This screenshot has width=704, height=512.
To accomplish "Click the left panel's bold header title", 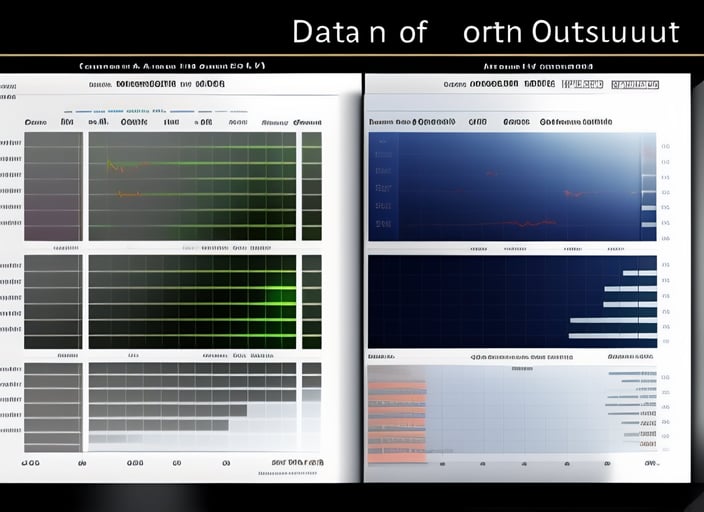I will pos(170,85).
